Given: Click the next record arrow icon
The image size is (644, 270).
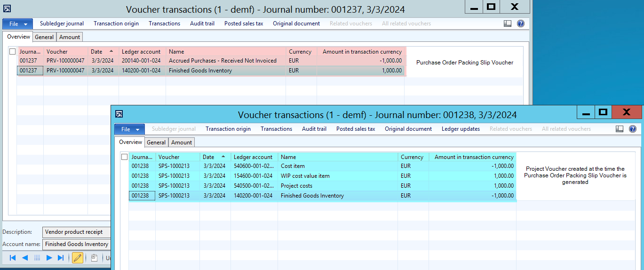Looking at the screenshot, I should pos(49,258).
